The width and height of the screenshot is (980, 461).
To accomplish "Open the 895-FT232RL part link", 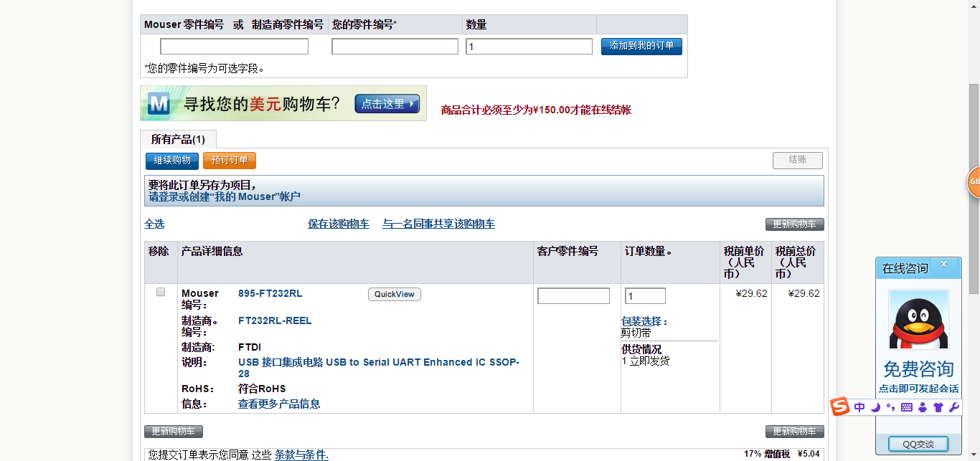I will 270,293.
